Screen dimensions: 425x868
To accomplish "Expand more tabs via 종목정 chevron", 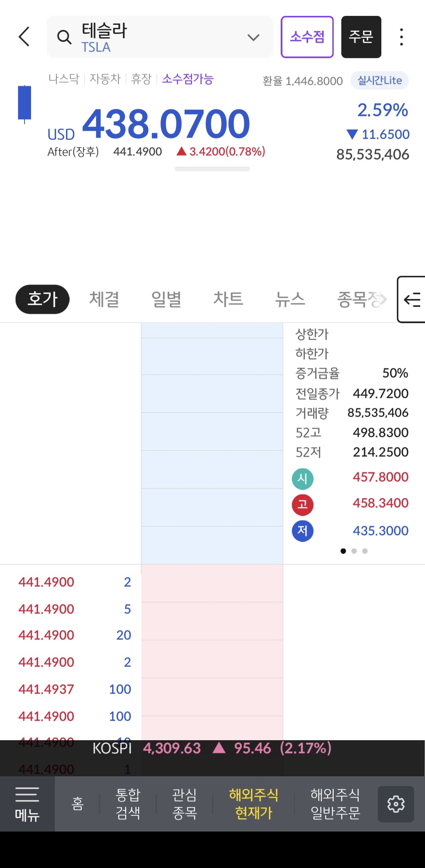I will 383,299.
